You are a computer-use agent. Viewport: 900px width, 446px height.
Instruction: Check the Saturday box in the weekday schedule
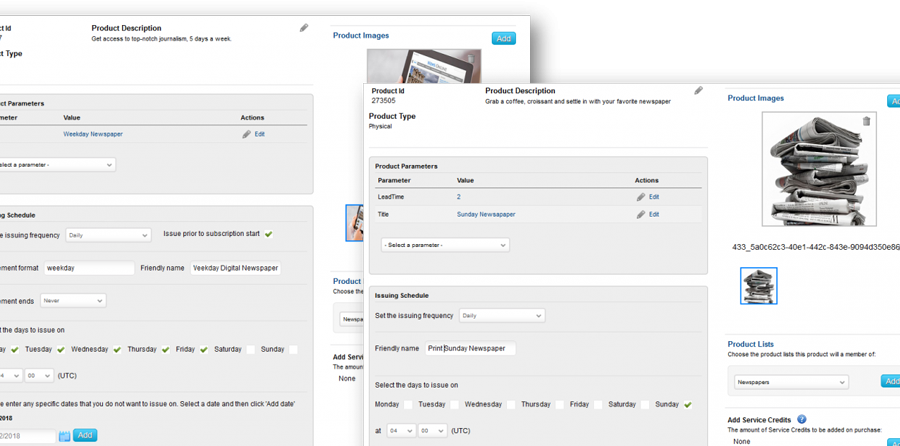(x=251, y=350)
